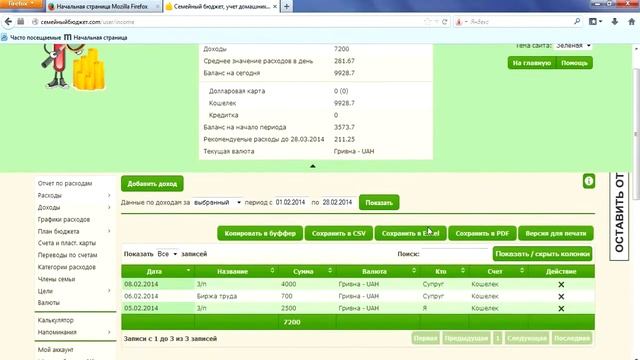Sort the table by the Сумма column
This screenshot has height=360, width=640.
tap(307, 271)
